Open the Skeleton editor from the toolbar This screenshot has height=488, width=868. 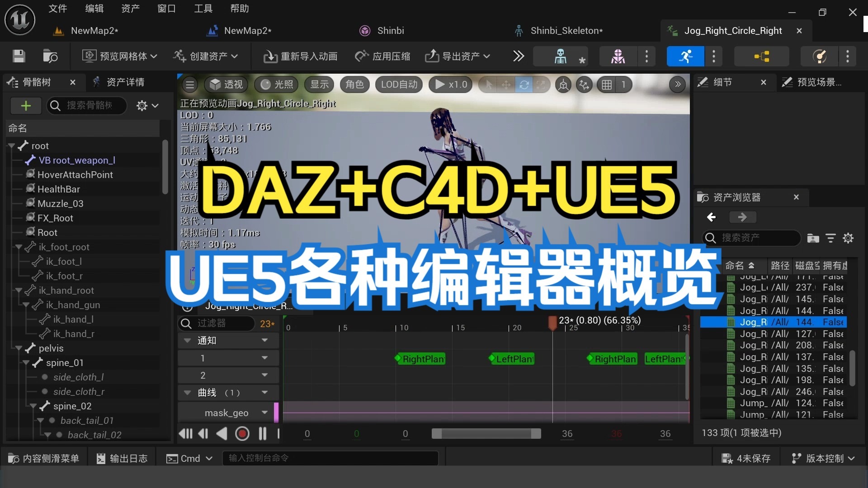[561, 56]
